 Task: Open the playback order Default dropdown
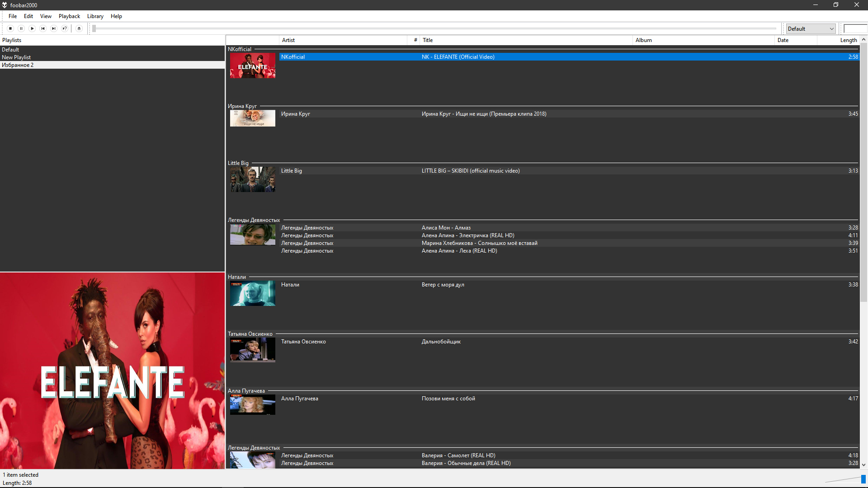(x=811, y=28)
